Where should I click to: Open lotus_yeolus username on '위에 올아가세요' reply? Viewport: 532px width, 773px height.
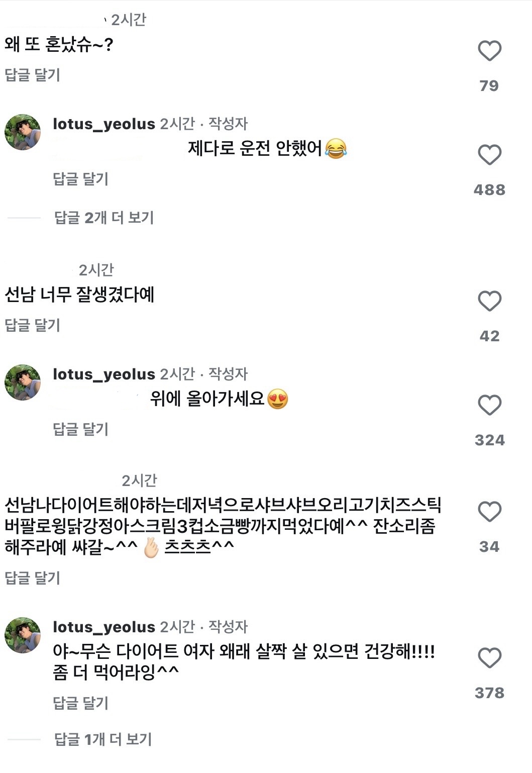click(x=104, y=374)
